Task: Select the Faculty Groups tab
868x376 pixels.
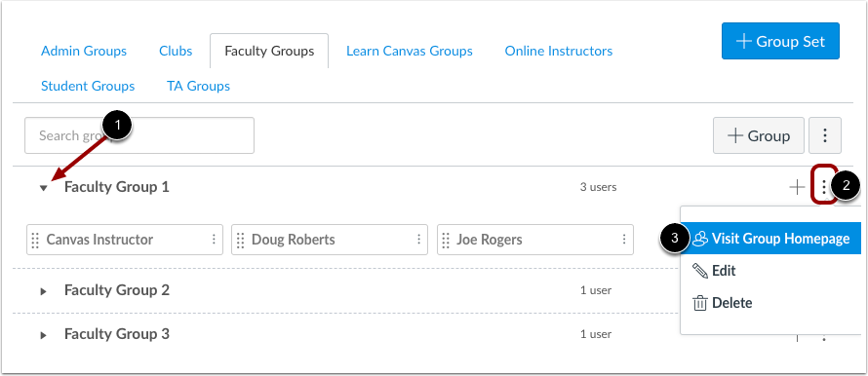Action: (269, 52)
